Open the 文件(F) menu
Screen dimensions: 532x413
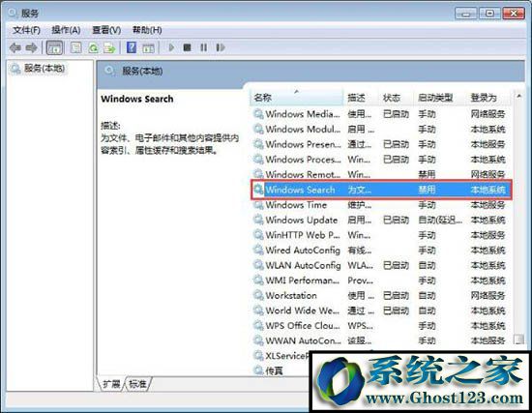click(26, 30)
